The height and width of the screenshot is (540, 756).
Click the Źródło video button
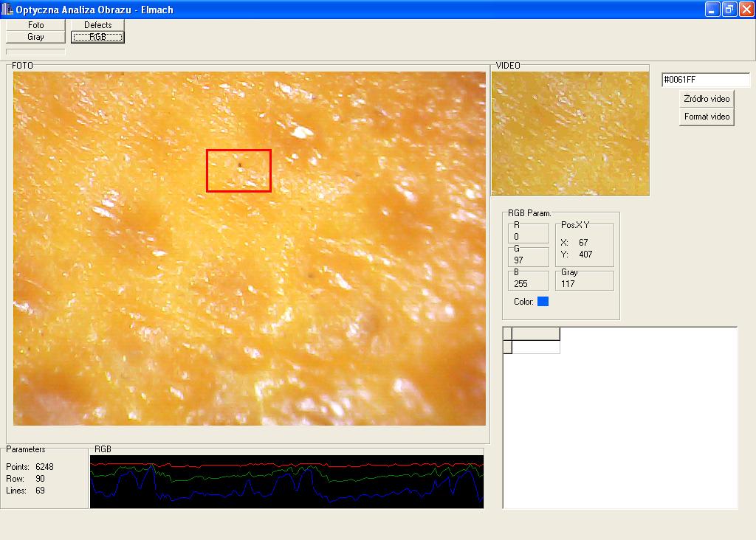pos(707,99)
